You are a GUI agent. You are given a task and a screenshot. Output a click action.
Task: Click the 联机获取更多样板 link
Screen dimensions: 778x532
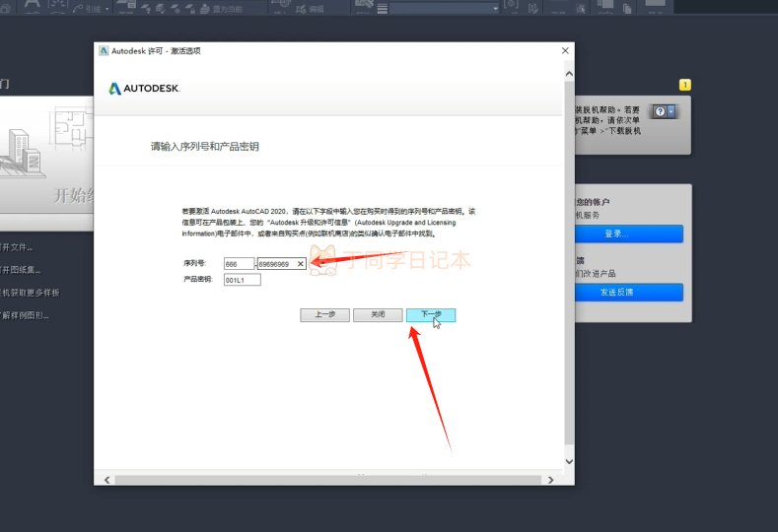[30, 293]
